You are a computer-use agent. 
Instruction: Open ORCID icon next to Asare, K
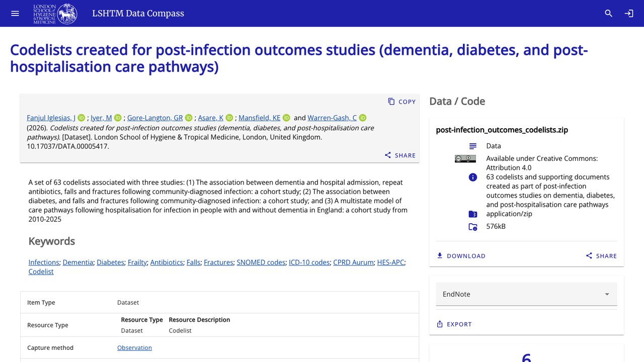point(229,118)
